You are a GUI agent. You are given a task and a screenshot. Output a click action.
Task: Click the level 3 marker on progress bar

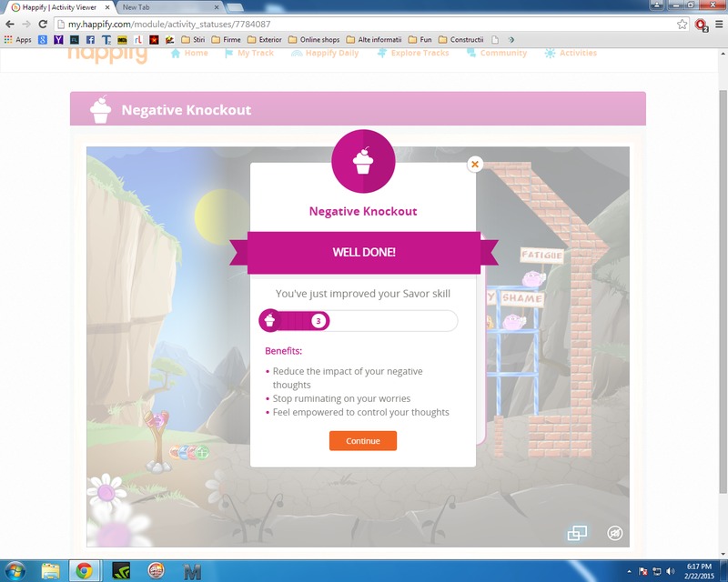point(318,321)
